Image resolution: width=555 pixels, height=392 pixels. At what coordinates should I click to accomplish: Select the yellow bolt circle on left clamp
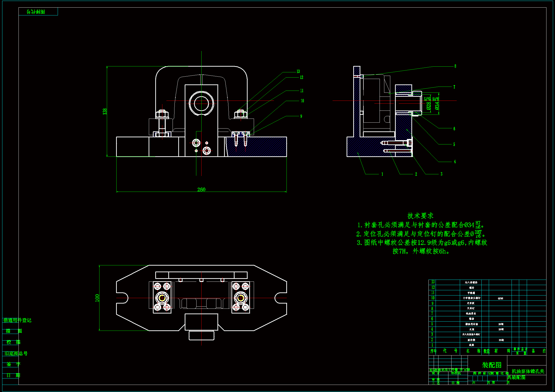(162, 298)
